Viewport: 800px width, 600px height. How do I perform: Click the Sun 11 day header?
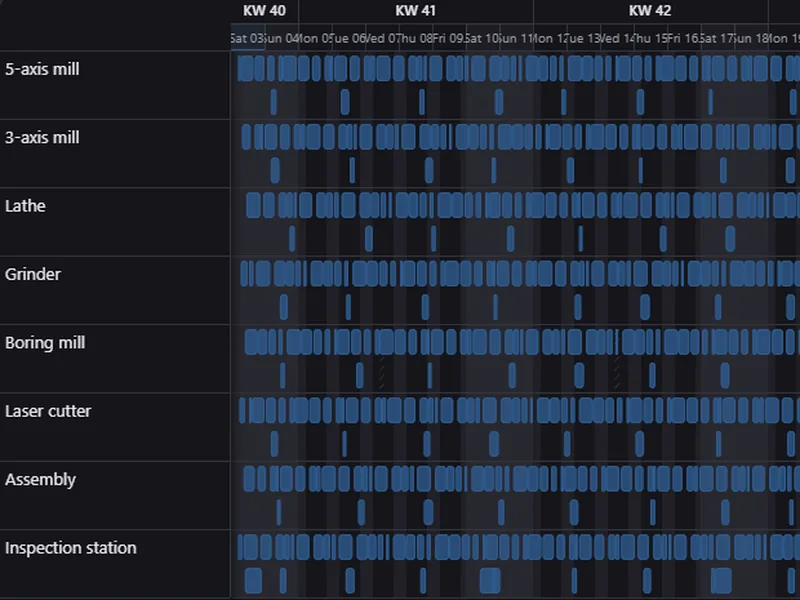(x=517, y=38)
